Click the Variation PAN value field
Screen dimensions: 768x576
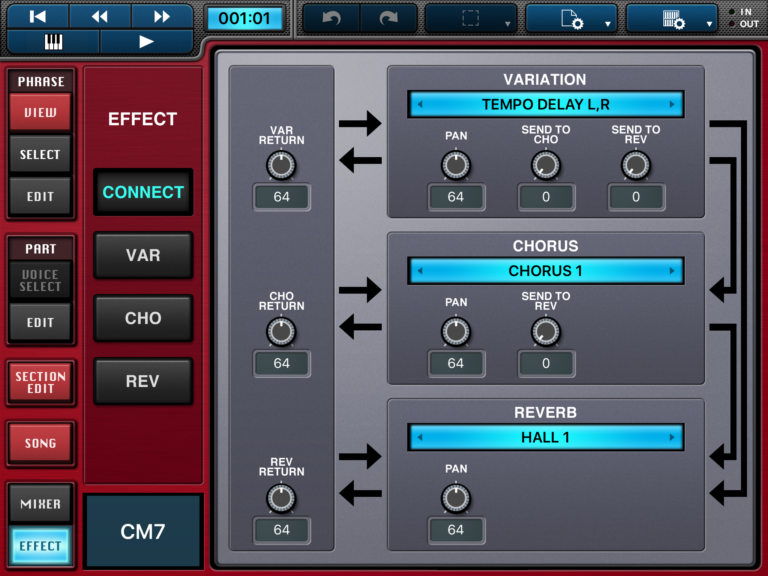click(x=456, y=197)
